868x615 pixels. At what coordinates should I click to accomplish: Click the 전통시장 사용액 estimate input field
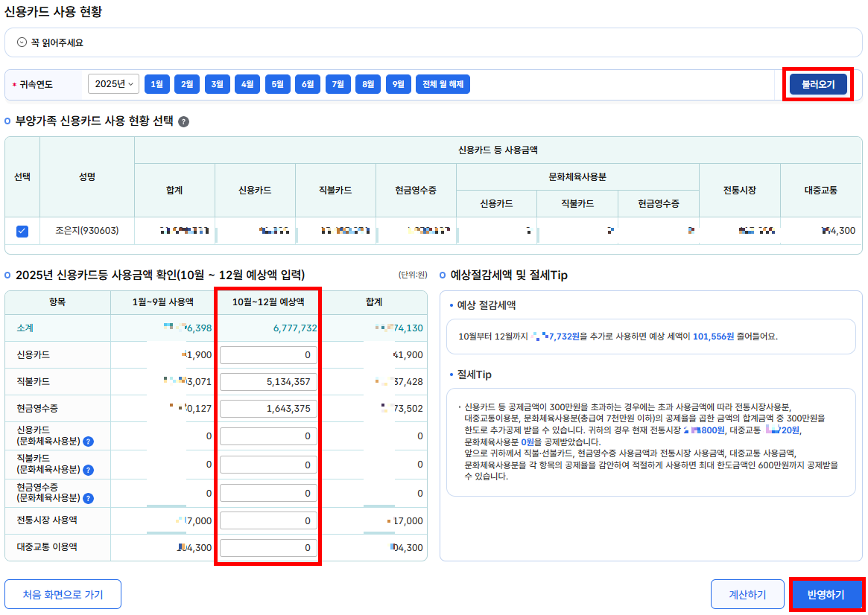coord(267,520)
